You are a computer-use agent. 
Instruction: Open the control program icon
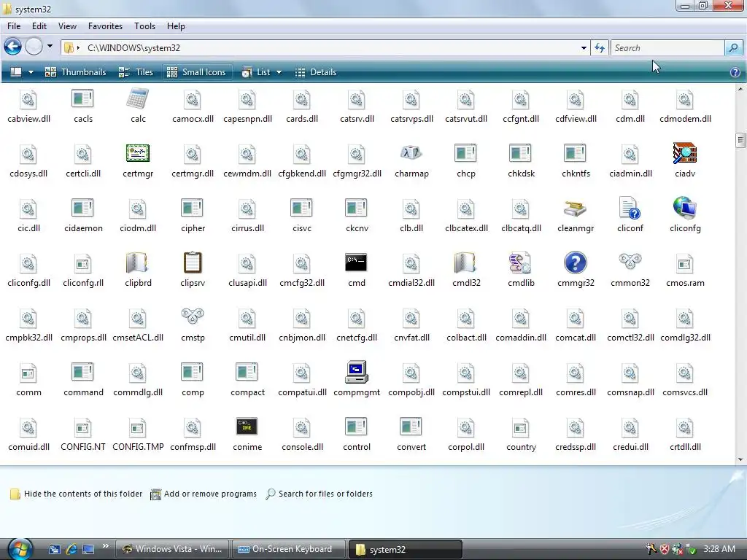(x=356, y=427)
